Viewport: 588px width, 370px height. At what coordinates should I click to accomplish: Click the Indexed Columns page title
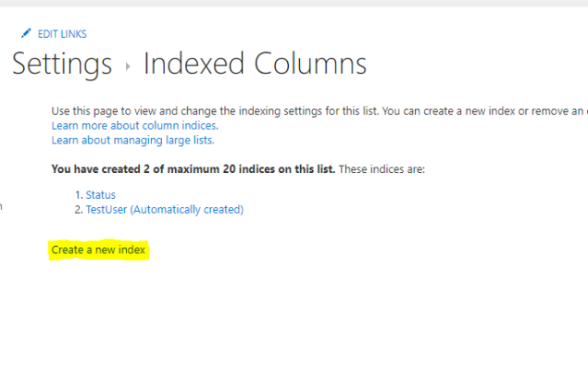[x=255, y=64]
